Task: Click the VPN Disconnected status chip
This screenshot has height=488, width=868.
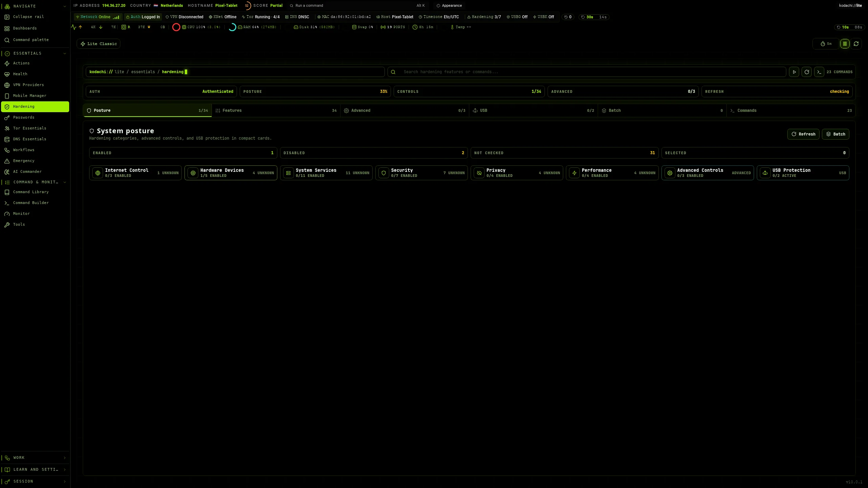Action: 184,17
